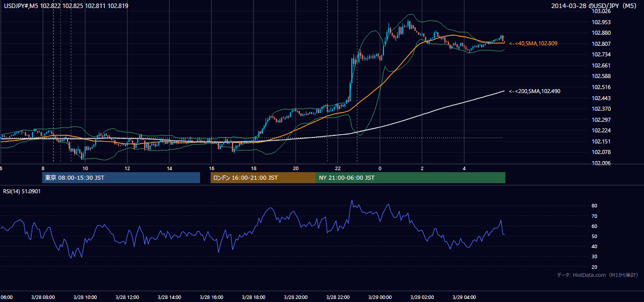Click the bottom axis label 3/28 14:00
644x302 pixels.
(x=169, y=297)
